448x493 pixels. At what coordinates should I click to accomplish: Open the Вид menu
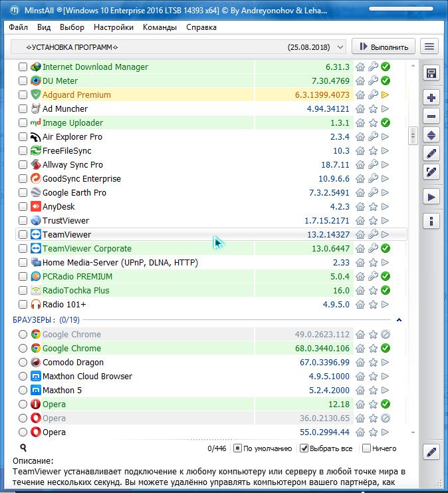tap(44, 27)
